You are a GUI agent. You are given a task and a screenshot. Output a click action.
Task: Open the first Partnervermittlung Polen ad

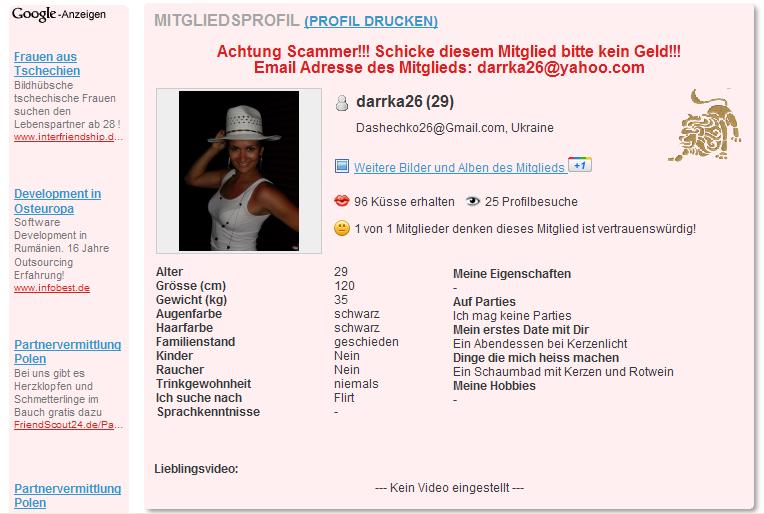[x=67, y=351]
